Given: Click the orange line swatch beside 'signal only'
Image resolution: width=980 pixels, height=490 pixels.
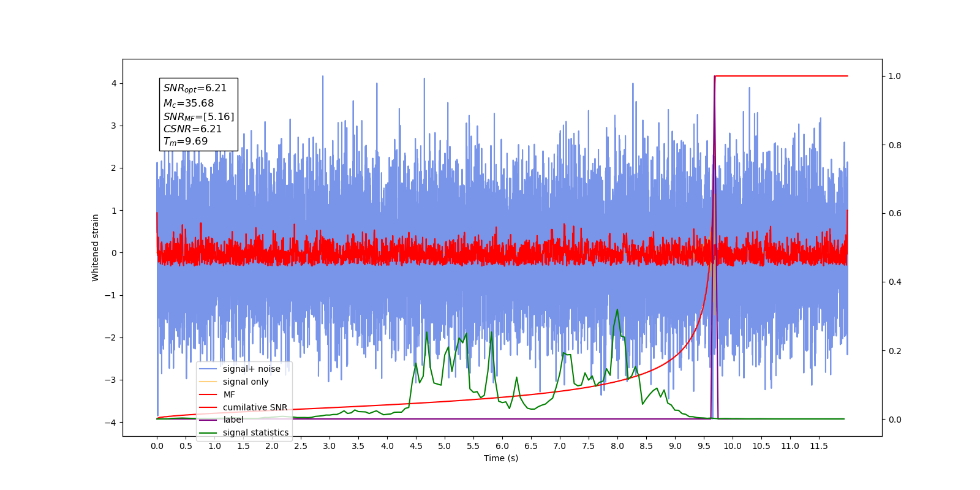Looking at the screenshot, I should tap(208, 382).
